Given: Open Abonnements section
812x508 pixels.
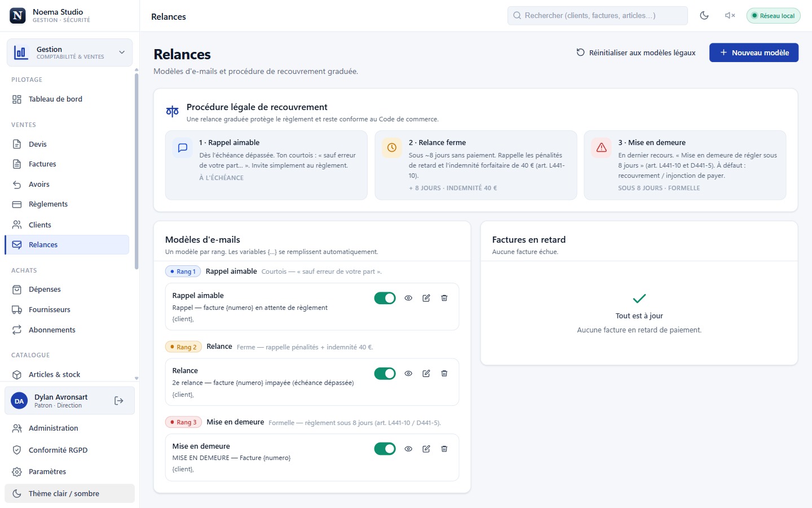Looking at the screenshot, I should (x=67, y=330).
